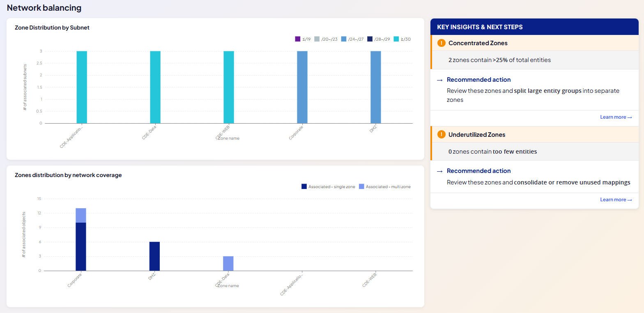Toggle the ≤/19 legend swatch
644x313 pixels.
[298, 39]
